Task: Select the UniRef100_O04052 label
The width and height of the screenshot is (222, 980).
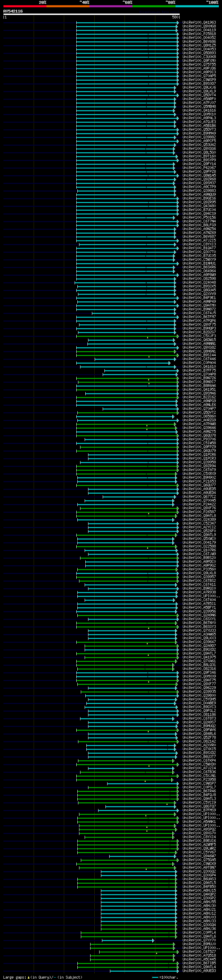Action: [x=199, y=38]
